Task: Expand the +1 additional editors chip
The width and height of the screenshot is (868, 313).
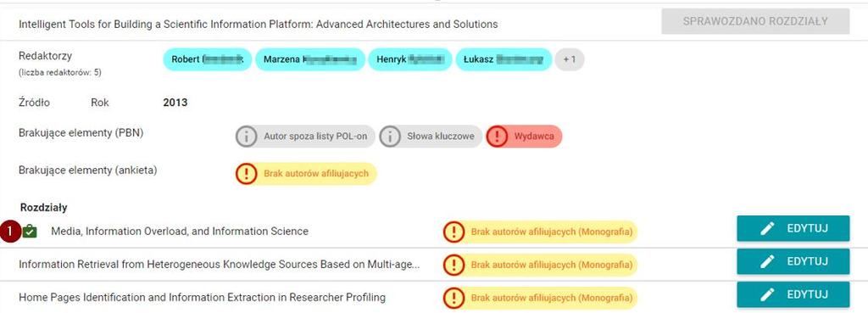Action: 569,60
